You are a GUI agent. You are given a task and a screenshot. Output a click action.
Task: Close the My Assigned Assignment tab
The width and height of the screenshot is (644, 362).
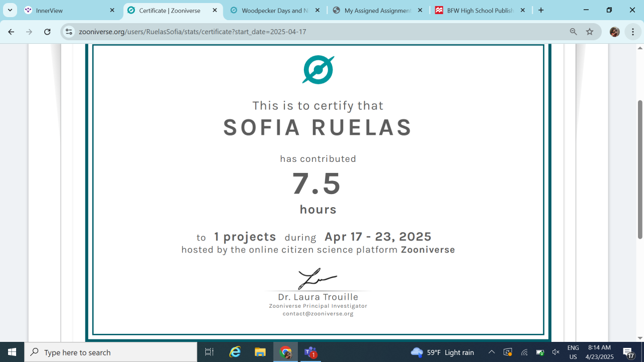420,10
